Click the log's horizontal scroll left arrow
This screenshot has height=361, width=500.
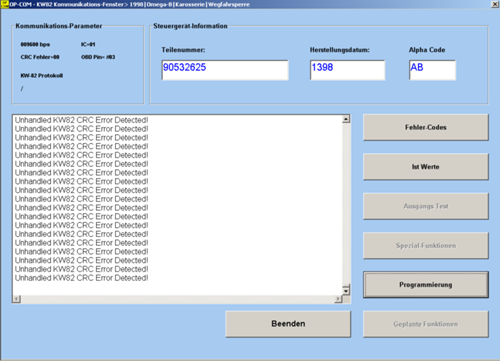[16, 299]
